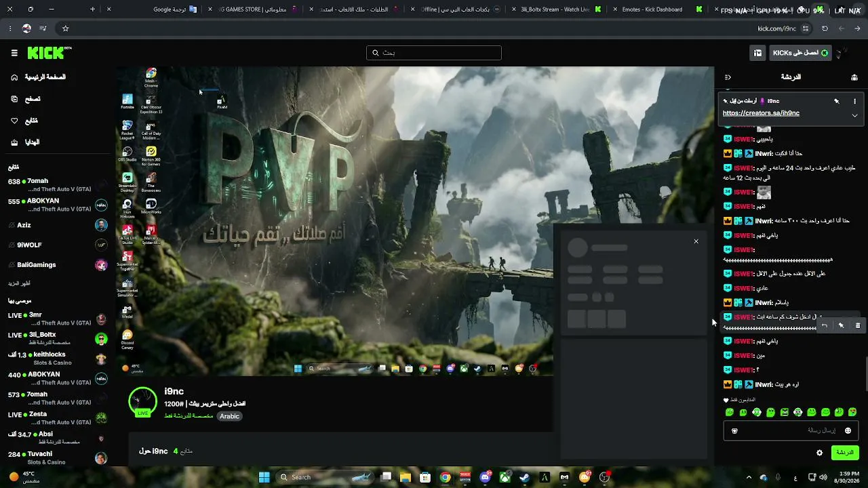Select the last quick emote in chat

[852, 412]
